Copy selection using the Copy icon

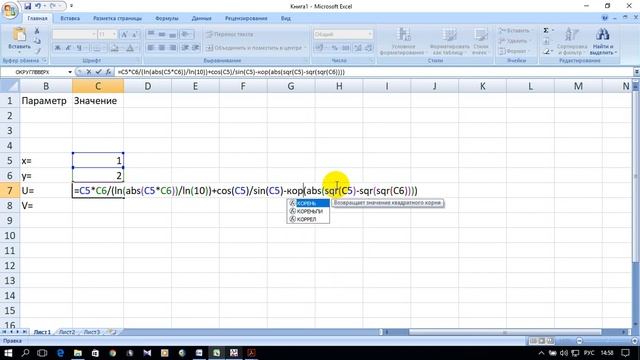[37, 41]
